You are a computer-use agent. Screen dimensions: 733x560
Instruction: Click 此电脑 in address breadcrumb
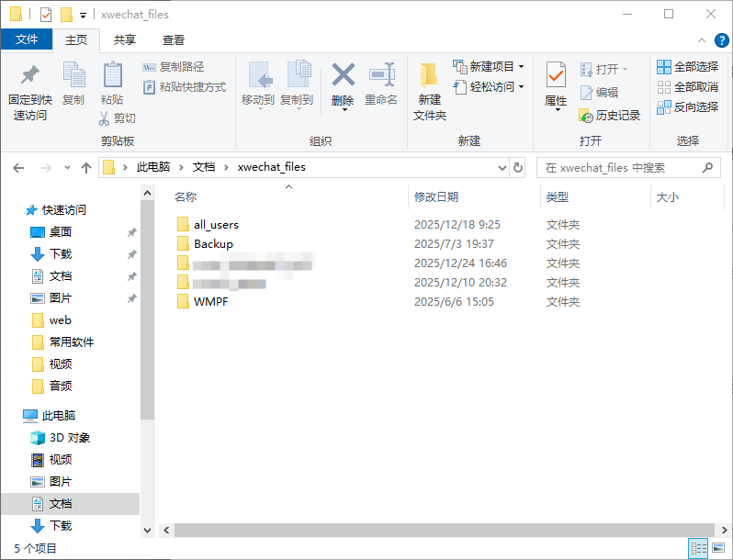pos(153,167)
